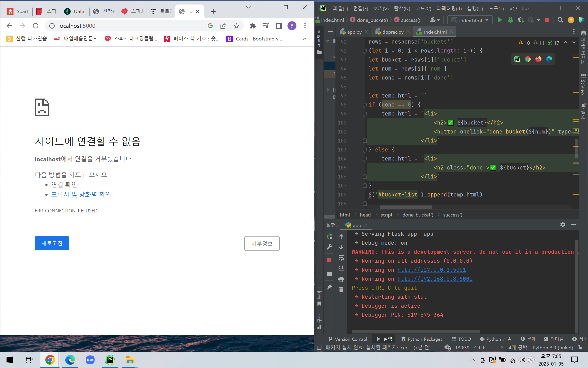Reload the localhost page
This screenshot has width=588, height=368.
coord(36,26)
